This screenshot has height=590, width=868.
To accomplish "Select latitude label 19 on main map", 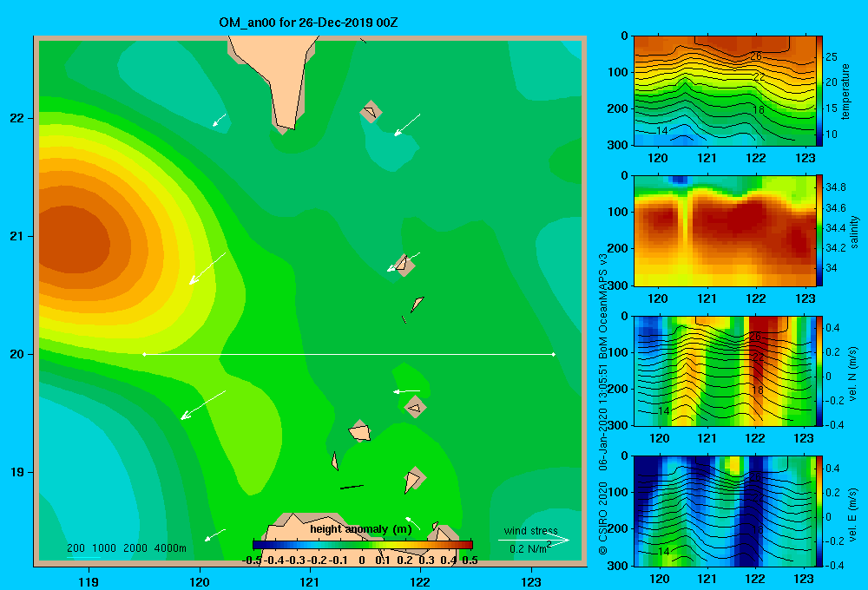I will tap(17, 472).
